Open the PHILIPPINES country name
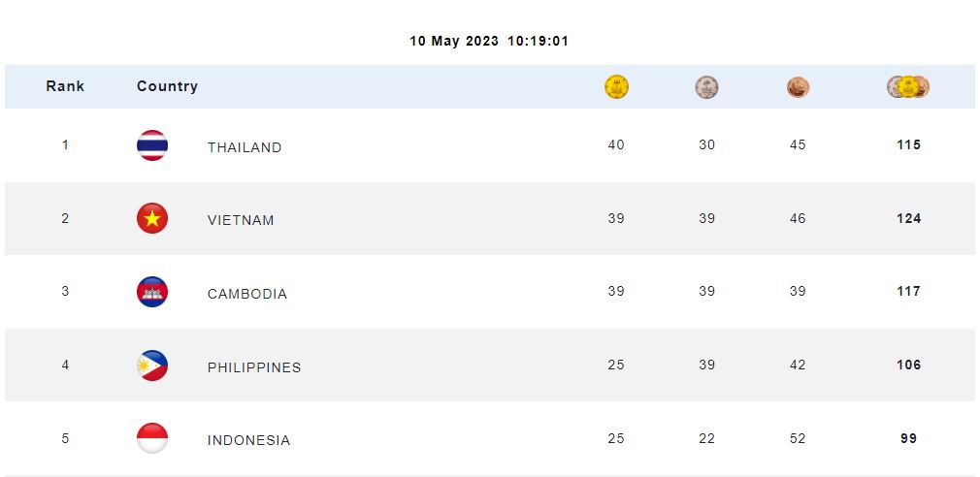Image resolution: width=980 pixels, height=477 pixels. (254, 367)
